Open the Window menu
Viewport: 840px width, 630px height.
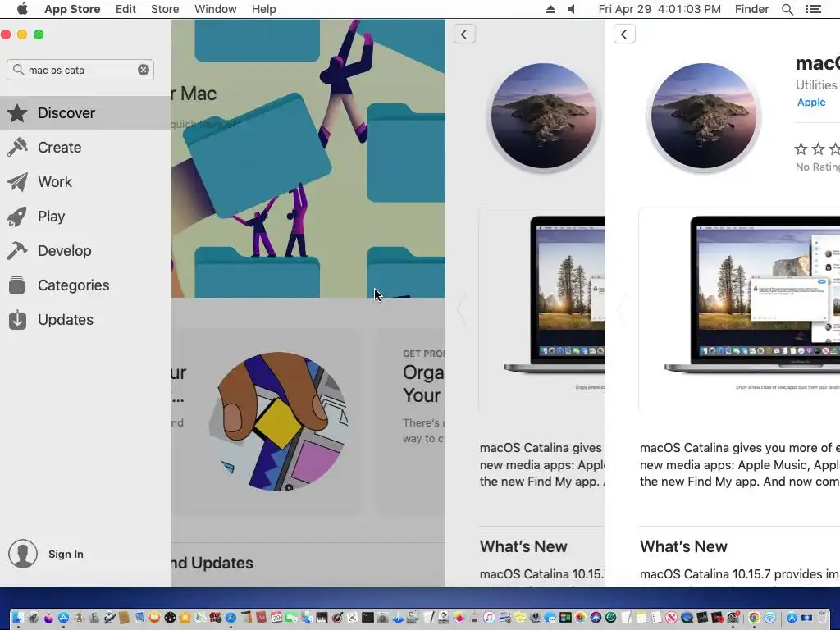[216, 9]
